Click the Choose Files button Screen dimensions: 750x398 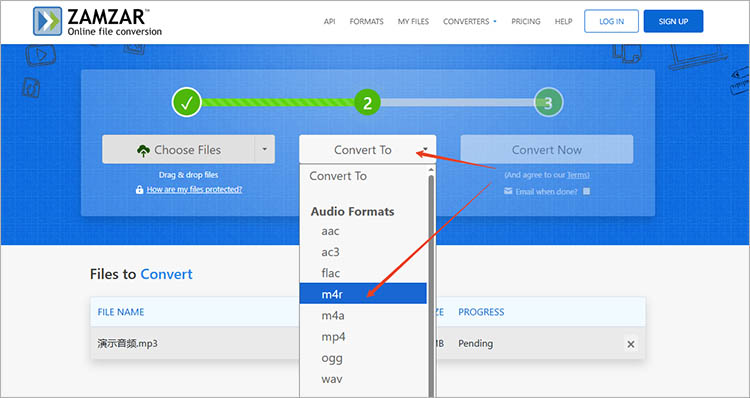tap(178, 149)
